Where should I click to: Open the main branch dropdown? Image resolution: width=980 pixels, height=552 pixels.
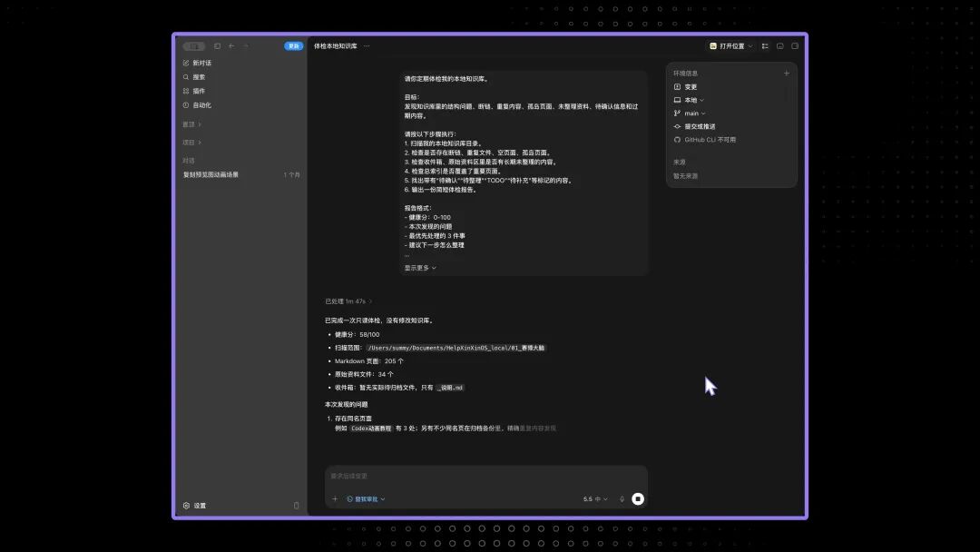coord(690,113)
